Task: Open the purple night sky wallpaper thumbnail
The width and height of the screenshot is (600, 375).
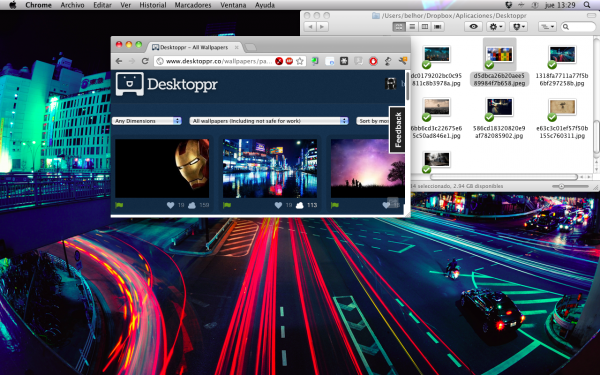Action: pos(368,168)
